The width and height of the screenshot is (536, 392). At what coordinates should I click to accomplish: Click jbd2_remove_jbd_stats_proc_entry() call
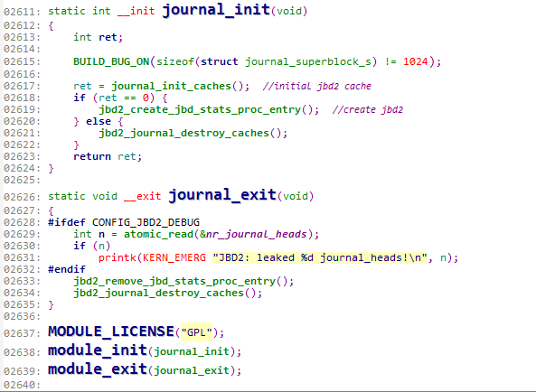[x=181, y=281]
